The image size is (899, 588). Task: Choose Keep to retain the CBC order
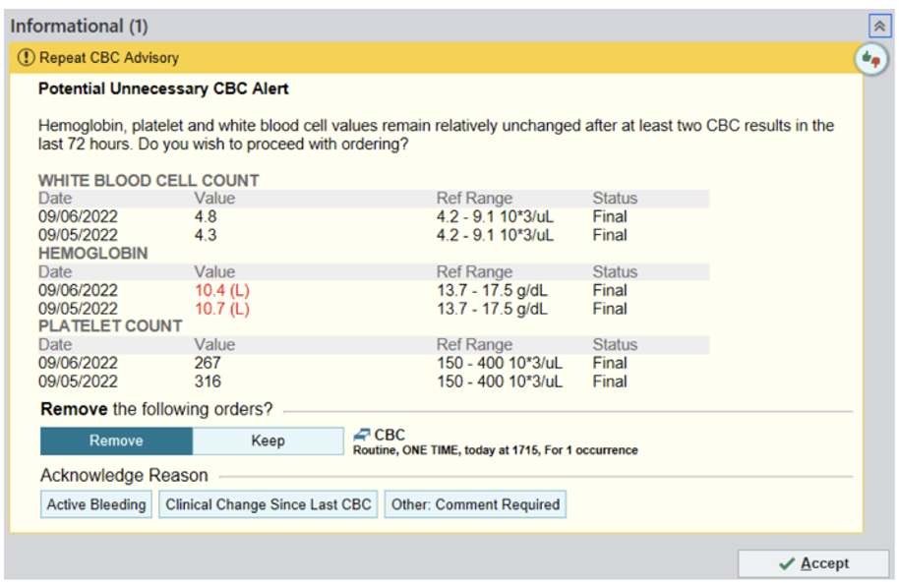[x=268, y=441]
